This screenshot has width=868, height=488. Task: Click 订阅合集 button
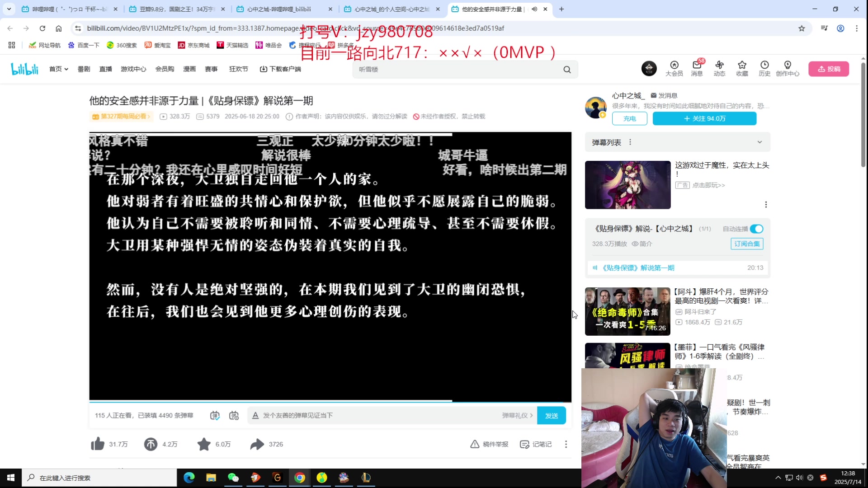coord(747,244)
